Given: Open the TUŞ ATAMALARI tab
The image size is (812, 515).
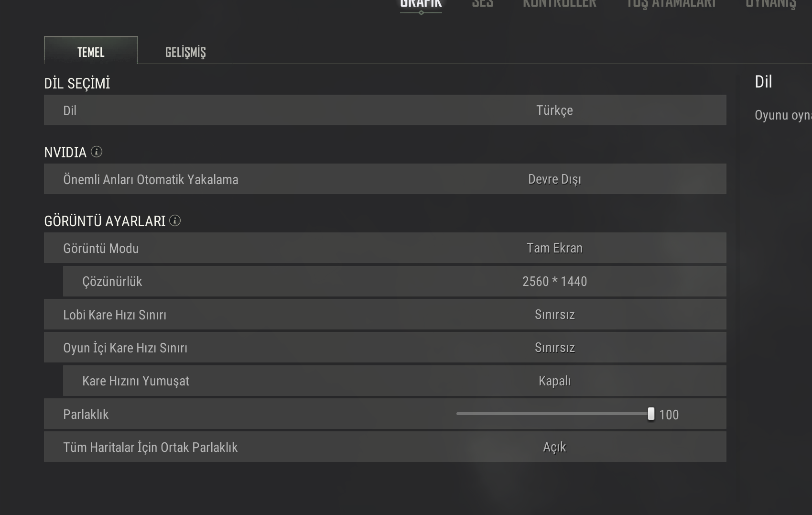Looking at the screenshot, I should [671, 4].
